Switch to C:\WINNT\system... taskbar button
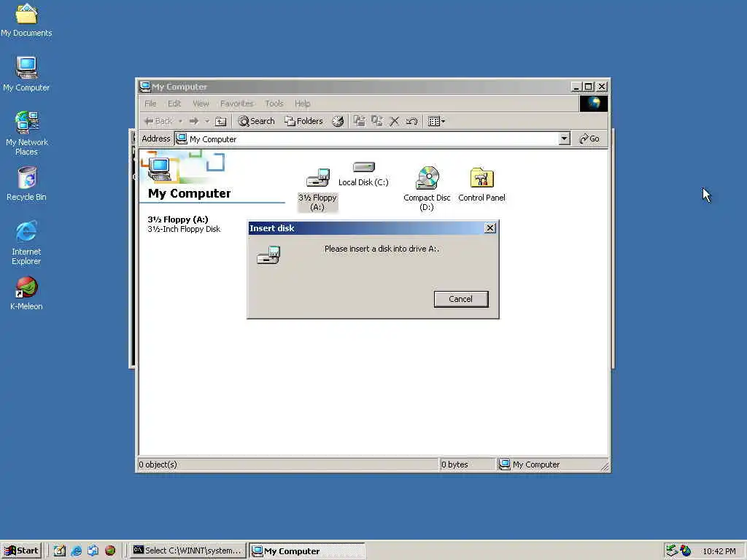 click(187, 551)
